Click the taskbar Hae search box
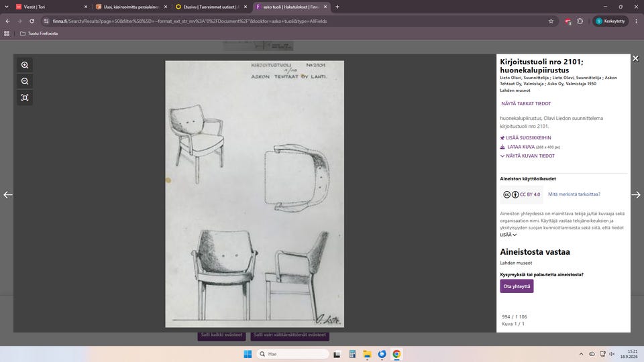The width and height of the screenshot is (644, 362). [292, 354]
